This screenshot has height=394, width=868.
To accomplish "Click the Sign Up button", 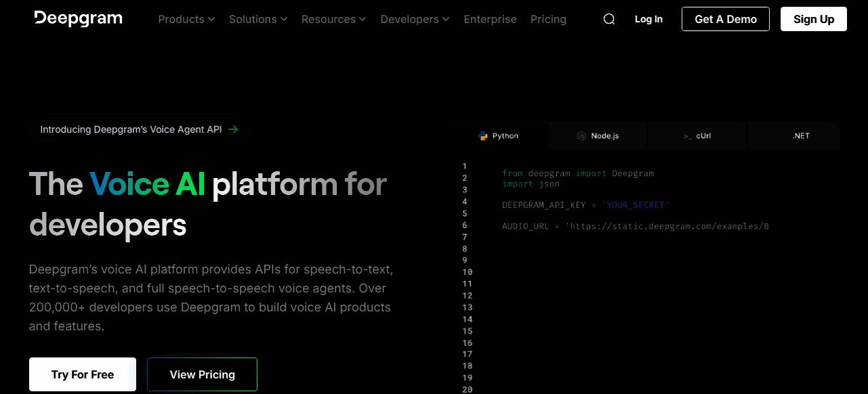I will click(814, 19).
